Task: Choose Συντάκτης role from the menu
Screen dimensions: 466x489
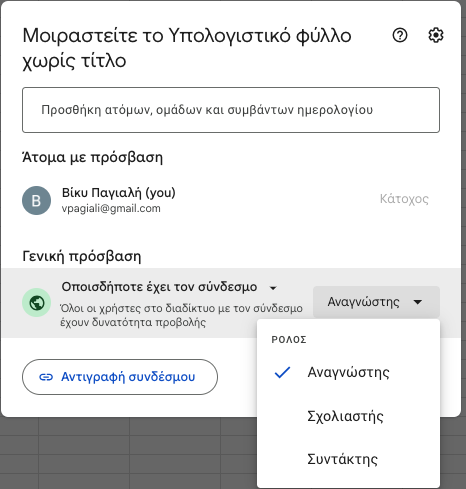Action: click(348, 459)
